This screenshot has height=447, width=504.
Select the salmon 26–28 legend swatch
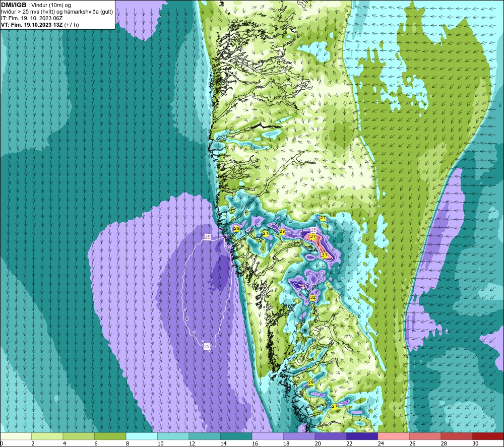tap(425, 436)
